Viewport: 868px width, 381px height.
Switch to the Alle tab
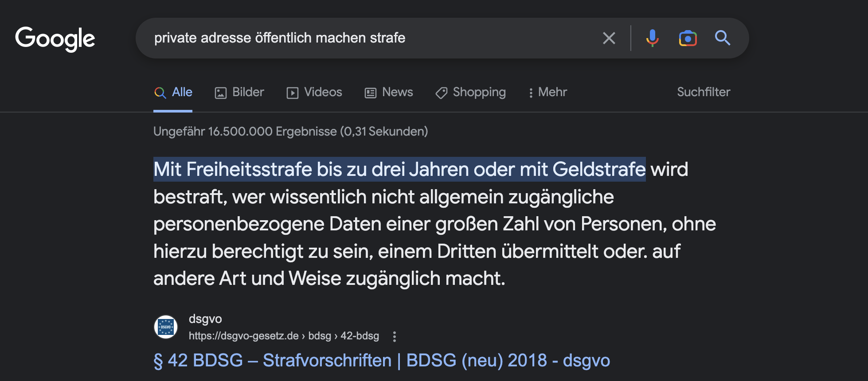pos(173,92)
